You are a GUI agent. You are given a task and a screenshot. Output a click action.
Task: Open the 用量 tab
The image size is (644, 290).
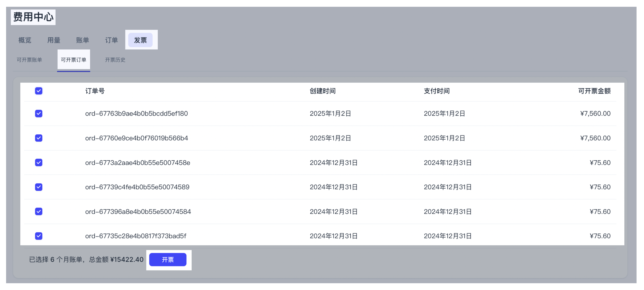pyautogui.click(x=53, y=40)
